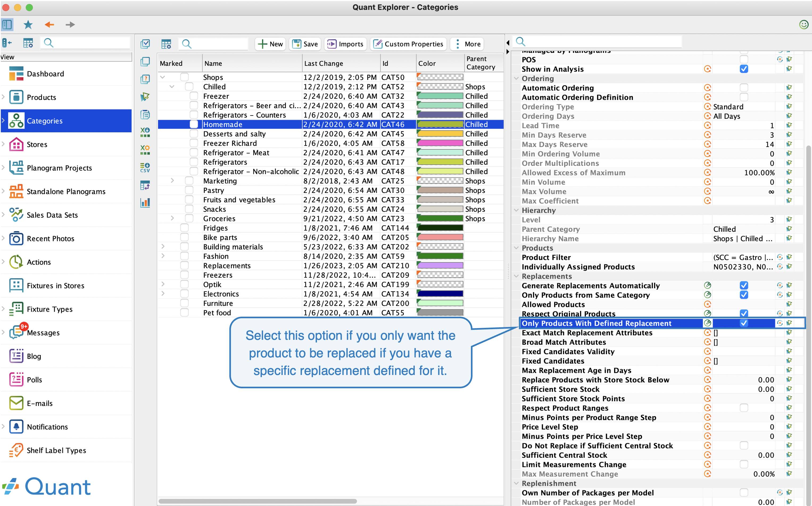
Task: Enable Respect Product Ranges checkbox
Action: [x=744, y=408]
